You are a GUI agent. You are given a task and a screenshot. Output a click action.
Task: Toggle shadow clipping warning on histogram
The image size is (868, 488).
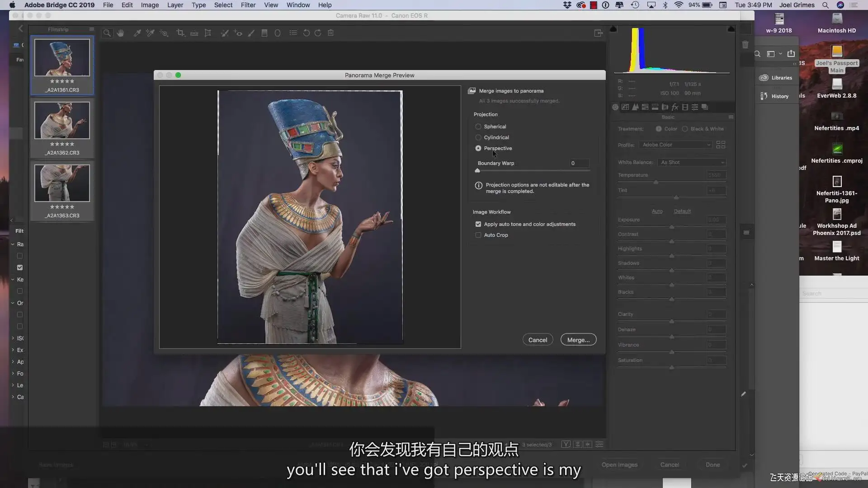(x=613, y=29)
